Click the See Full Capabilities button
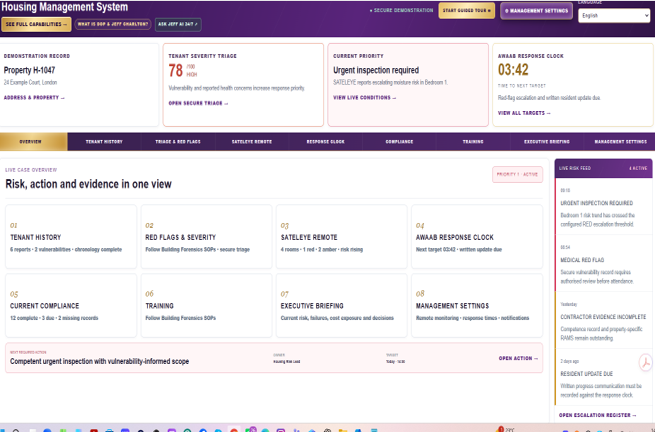655x432 pixels. pyautogui.click(x=36, y=24)
